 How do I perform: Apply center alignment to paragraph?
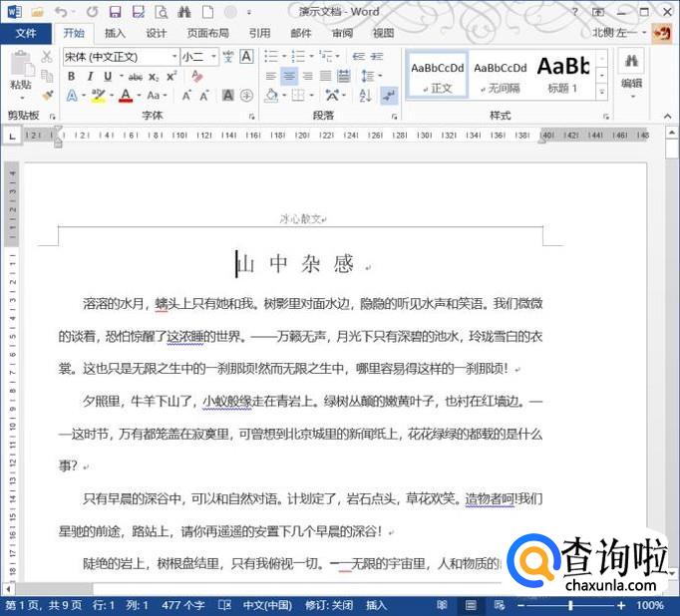tap(289, 77)
